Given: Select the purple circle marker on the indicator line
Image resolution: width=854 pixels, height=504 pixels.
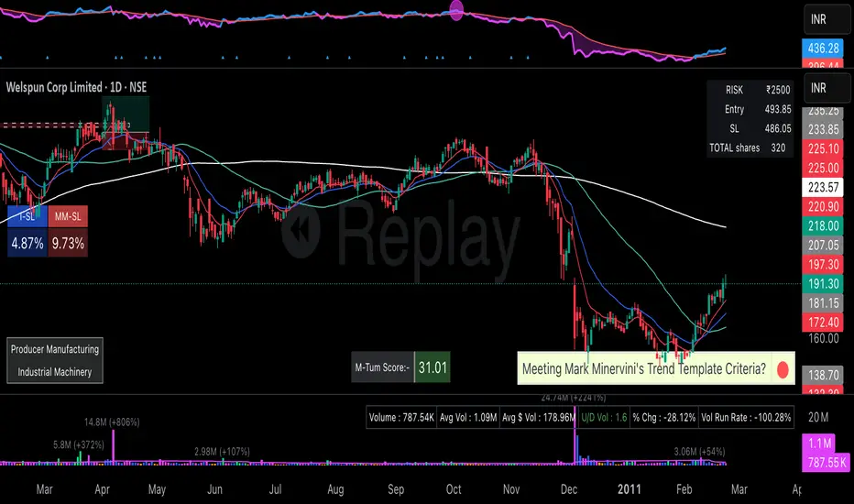Looking at the screenshot, I should tap(456, 10).
